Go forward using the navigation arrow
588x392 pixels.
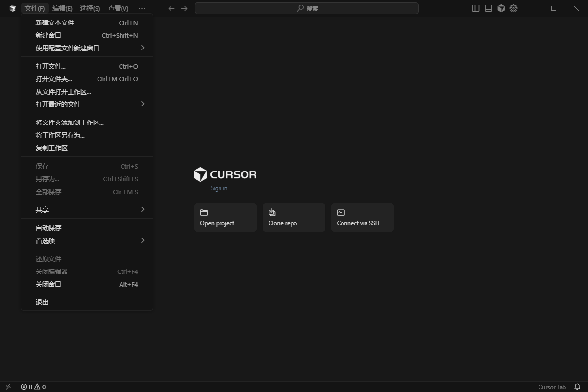[184, 8]
